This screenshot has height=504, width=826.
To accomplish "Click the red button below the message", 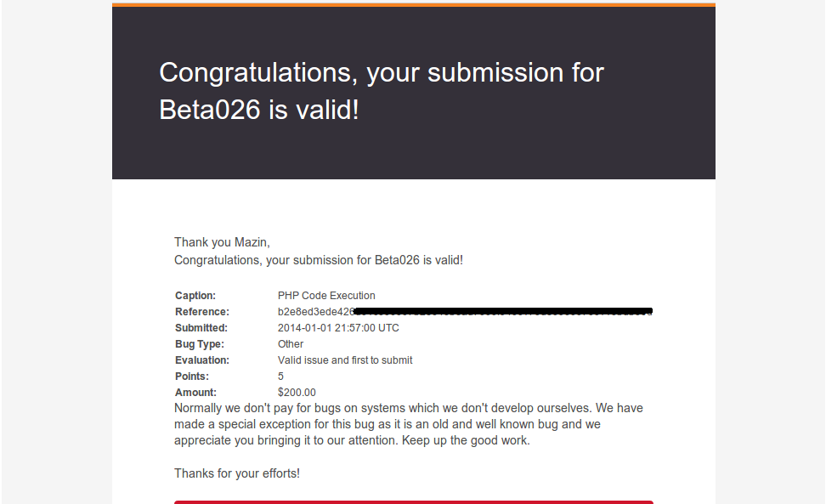I will 414,502.
